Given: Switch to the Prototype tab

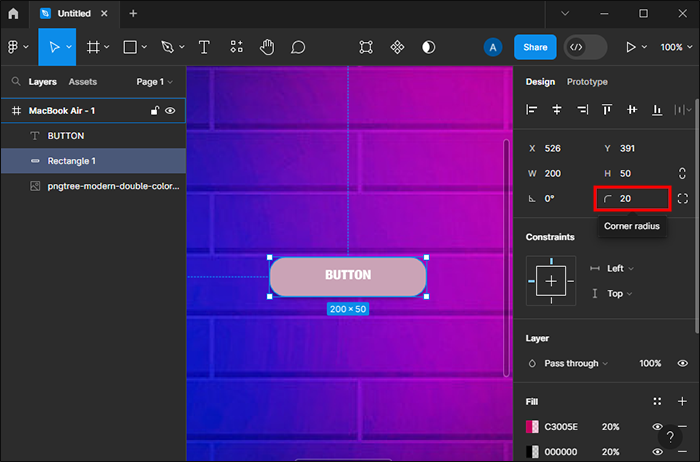Looking at the screenshot, I should (587, 82).
